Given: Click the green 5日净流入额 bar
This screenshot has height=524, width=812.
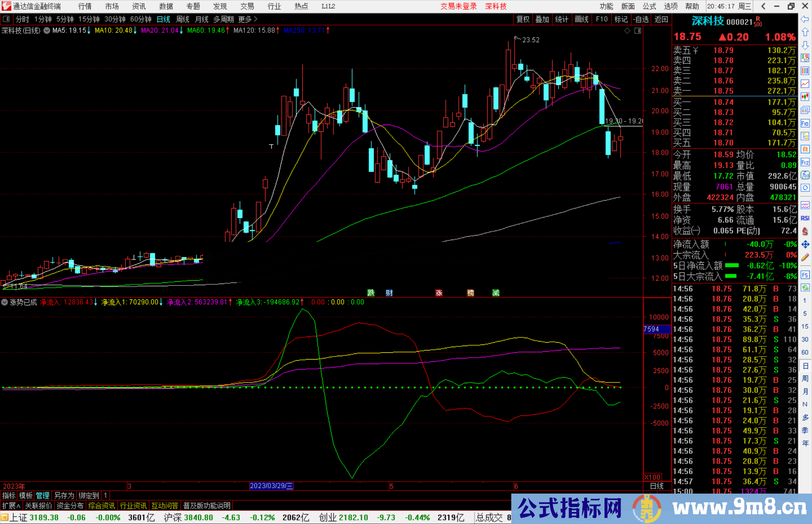Looking at the screenshot, I should [x=732, y=266].
